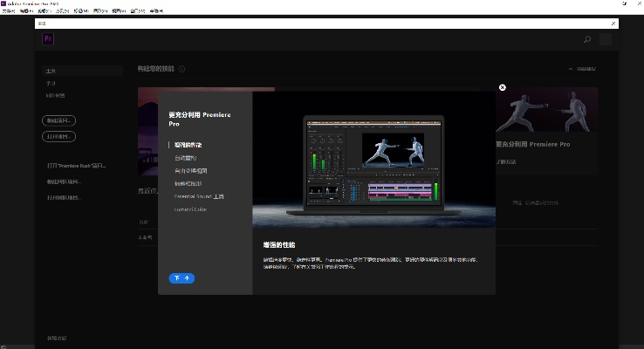
Task: Click the New Project button
Action: (58, 120)
